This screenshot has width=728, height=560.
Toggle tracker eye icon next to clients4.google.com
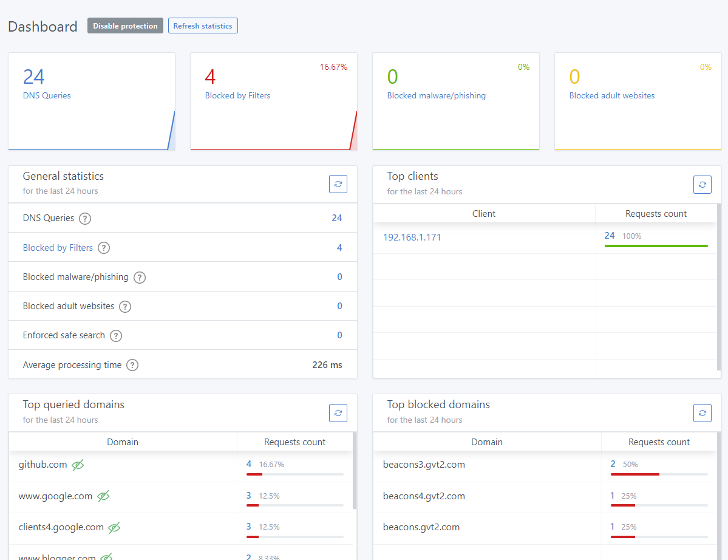114,527
